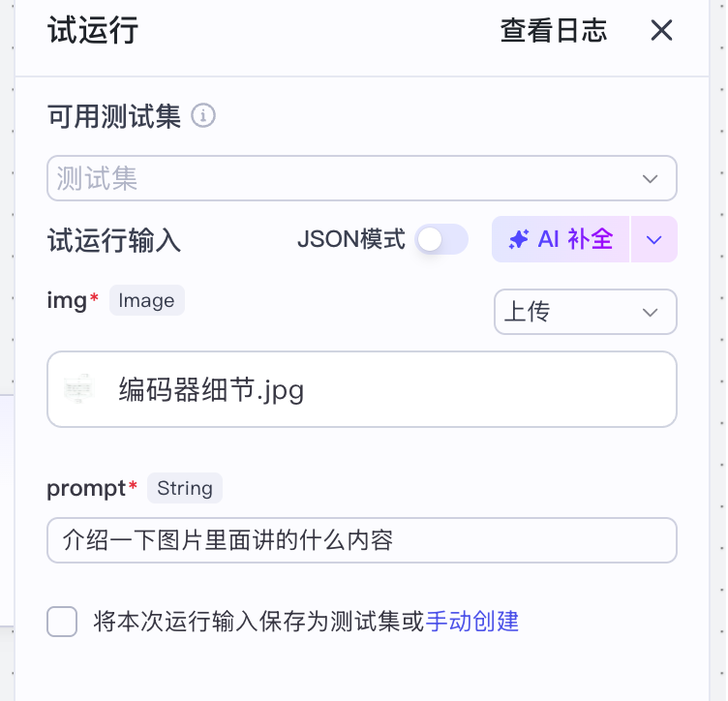The image size is (728, 701).
Task: Click the chevron arrow in 测试集 selector
Action: tap(650, 179)
